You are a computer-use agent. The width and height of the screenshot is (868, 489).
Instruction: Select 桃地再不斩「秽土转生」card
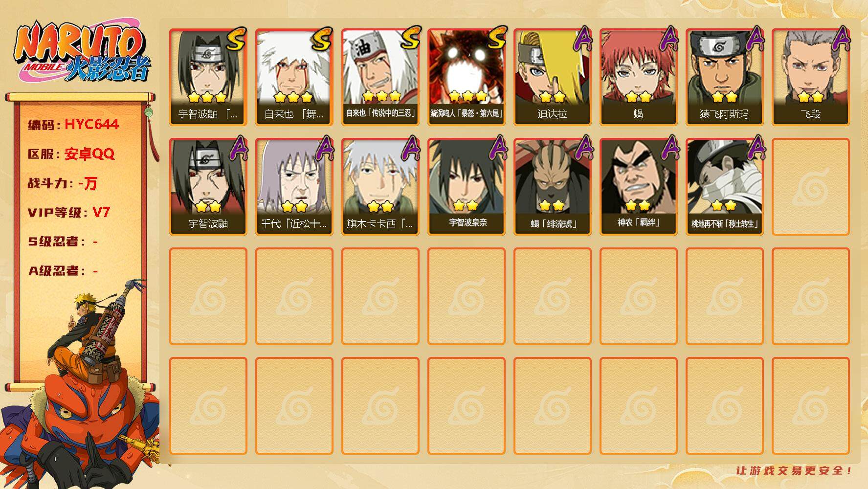(725, 187)
